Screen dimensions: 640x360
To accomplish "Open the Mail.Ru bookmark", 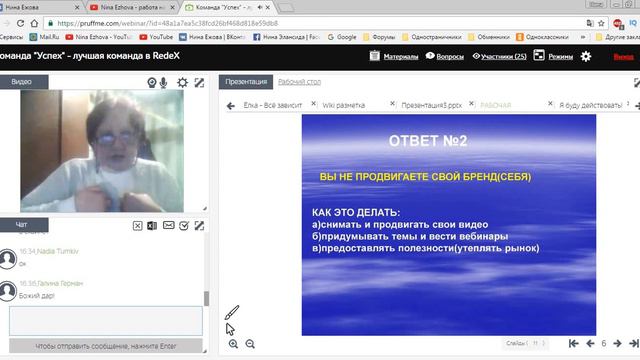I will coord(44,37).
